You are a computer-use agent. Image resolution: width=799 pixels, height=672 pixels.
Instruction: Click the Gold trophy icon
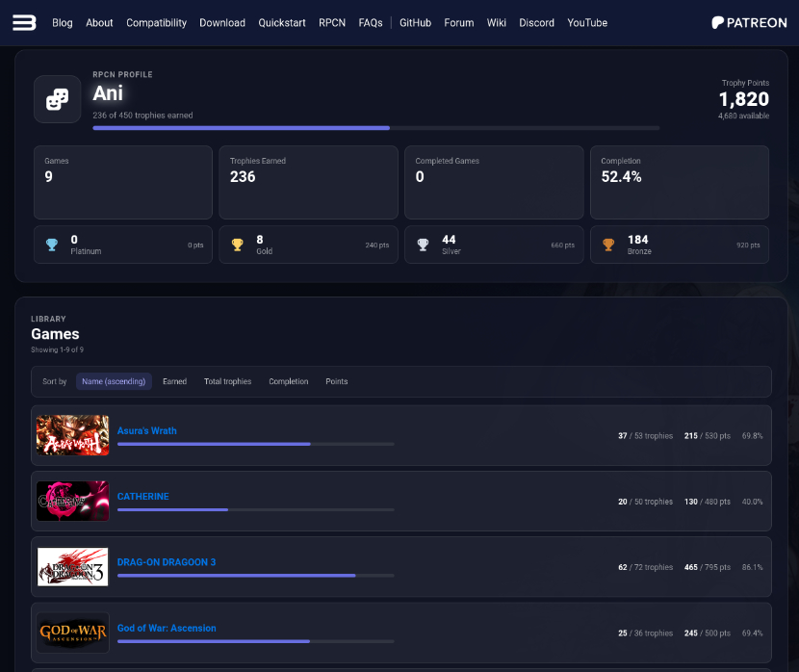[x=238, y=246]
